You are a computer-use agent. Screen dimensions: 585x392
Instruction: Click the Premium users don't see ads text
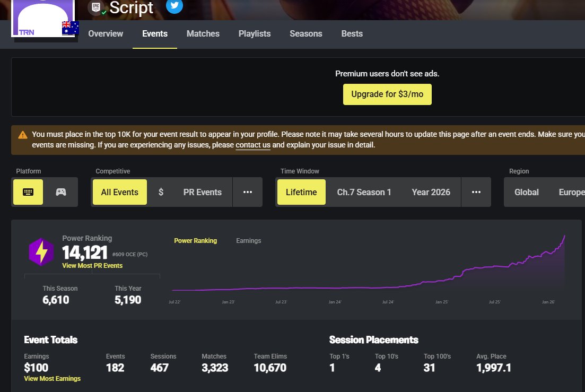tap(387, 74)
